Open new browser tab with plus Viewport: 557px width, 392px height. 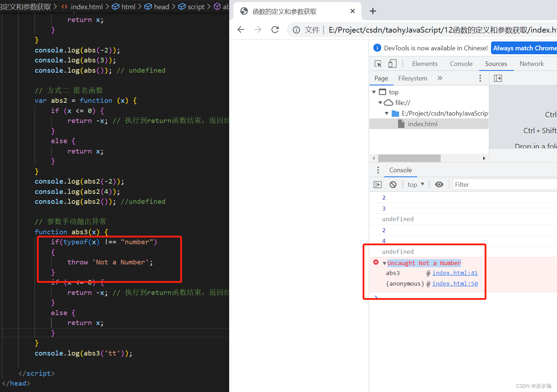click(373, 11)
